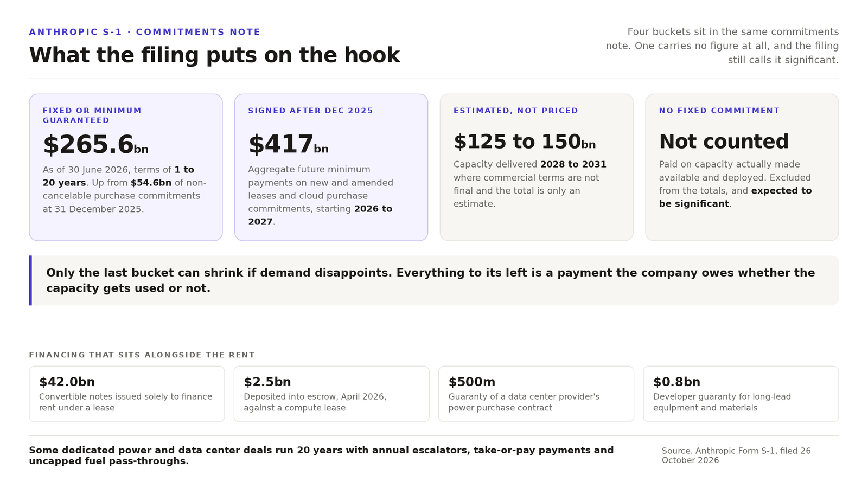
Task: Click the $265.6bn figure
Action: click(x=95, y=145)
